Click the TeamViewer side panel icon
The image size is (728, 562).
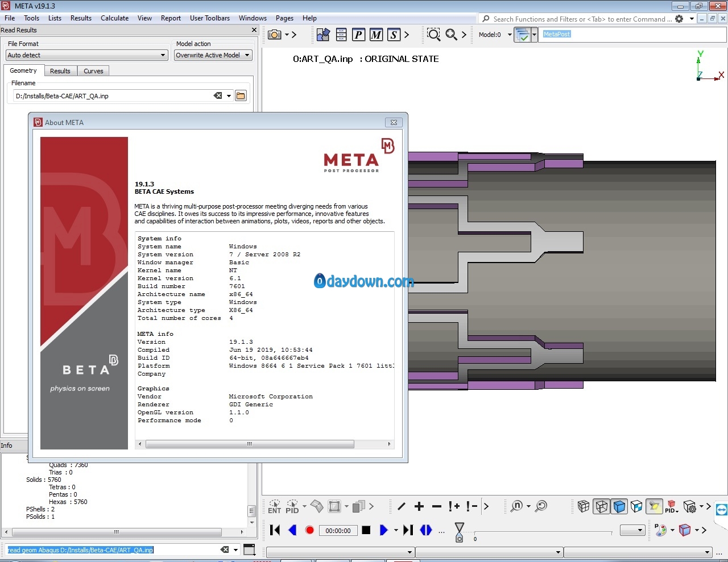coord(721,510)
